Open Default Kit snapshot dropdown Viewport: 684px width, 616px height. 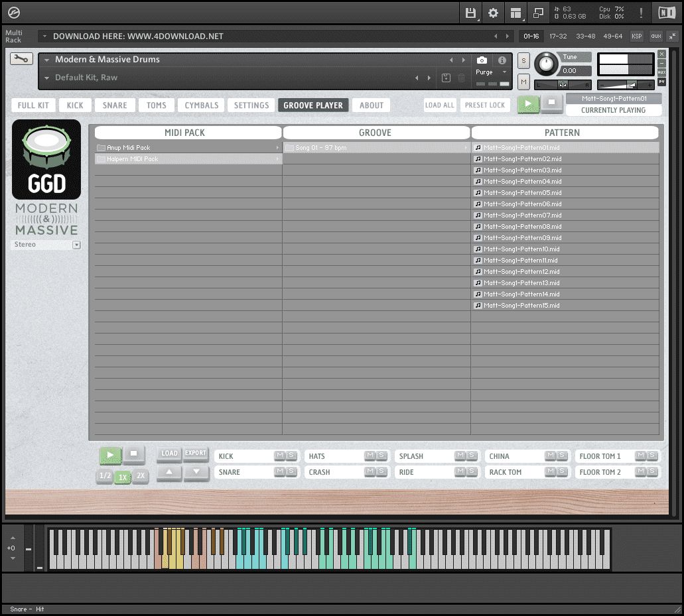click(x=46, y=78)
